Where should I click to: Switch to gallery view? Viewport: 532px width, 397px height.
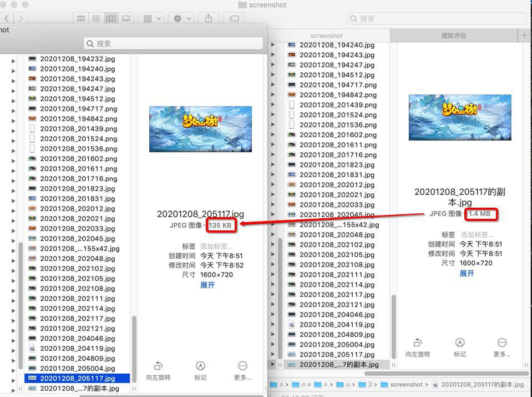click(126, 18)
